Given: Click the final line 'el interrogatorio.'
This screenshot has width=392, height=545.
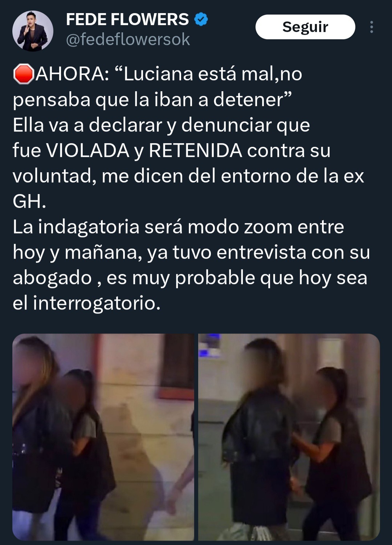Looking at the screenshot, I should click(x=86, y=303).
